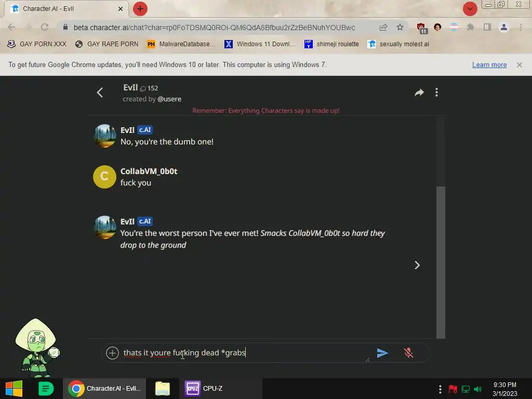The height and width of the screenshot is (399, 532).
Task: Reload the page
Action: click(x=45, y=27)
